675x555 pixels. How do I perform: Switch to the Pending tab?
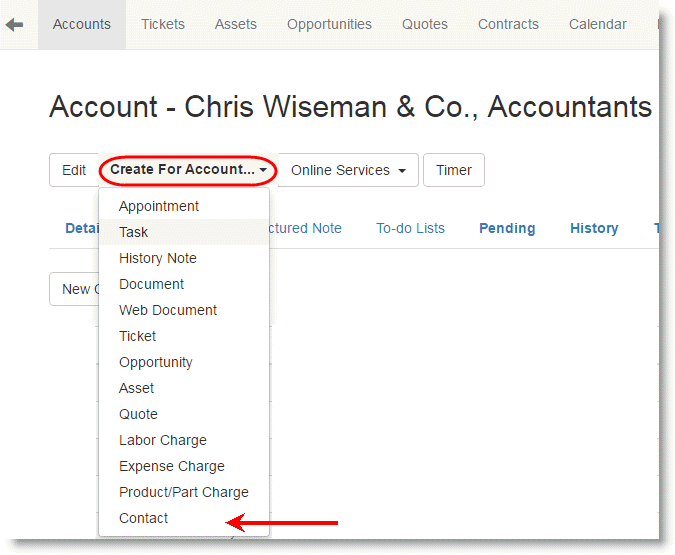(507, 228)
